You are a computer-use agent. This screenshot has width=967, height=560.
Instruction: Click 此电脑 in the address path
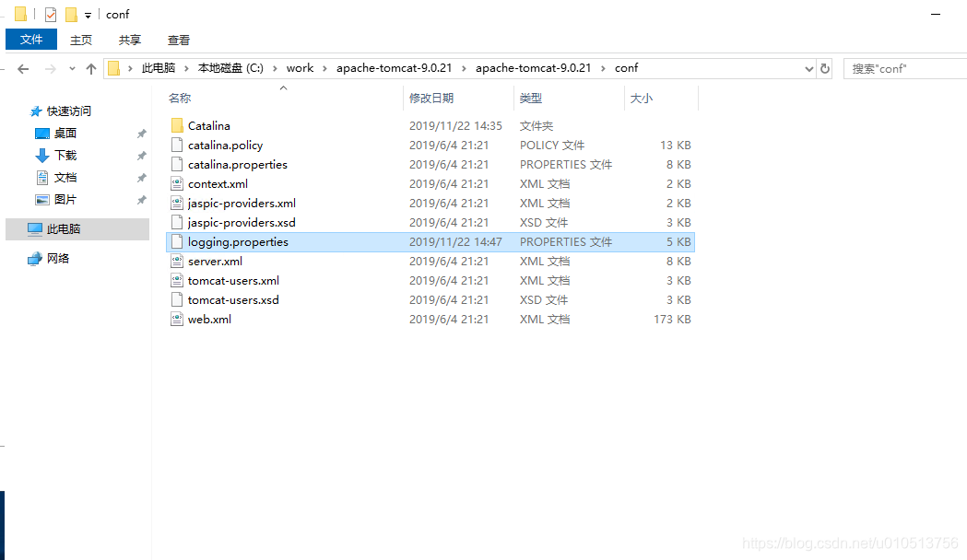tap(159, 68)
